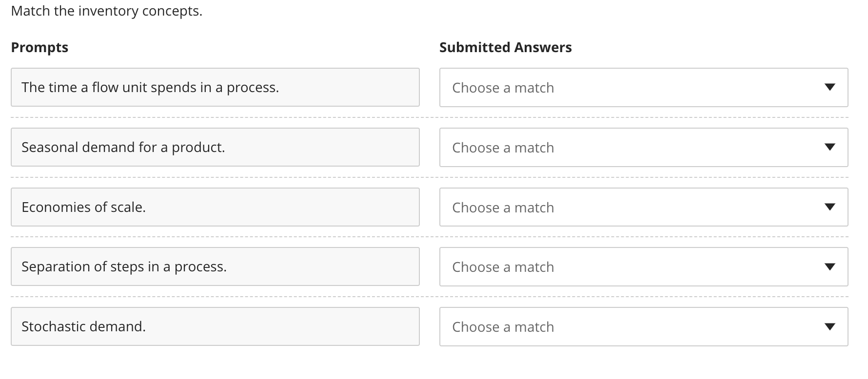Click dashed divider below the first prompt row
Image resolution: width=868 pixels, height=379 pixels.
429,117
